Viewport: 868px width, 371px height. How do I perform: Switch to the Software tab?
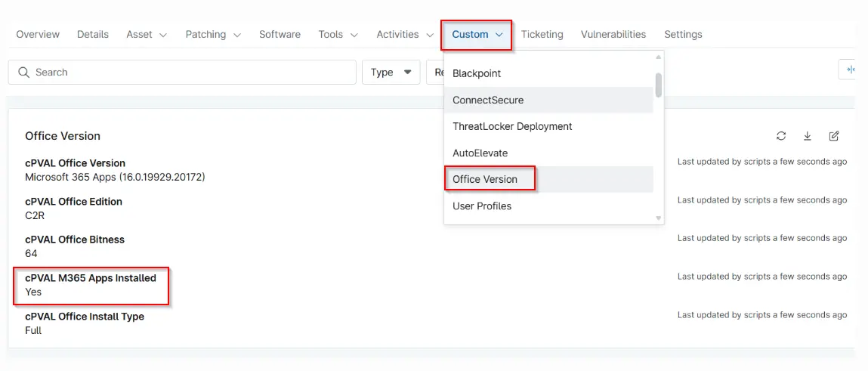[280, 34]
